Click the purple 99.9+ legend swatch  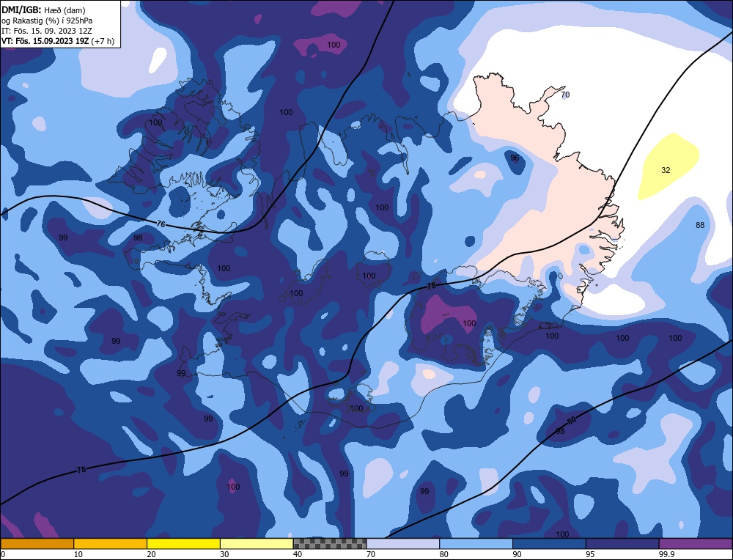[x=696, y=544]
